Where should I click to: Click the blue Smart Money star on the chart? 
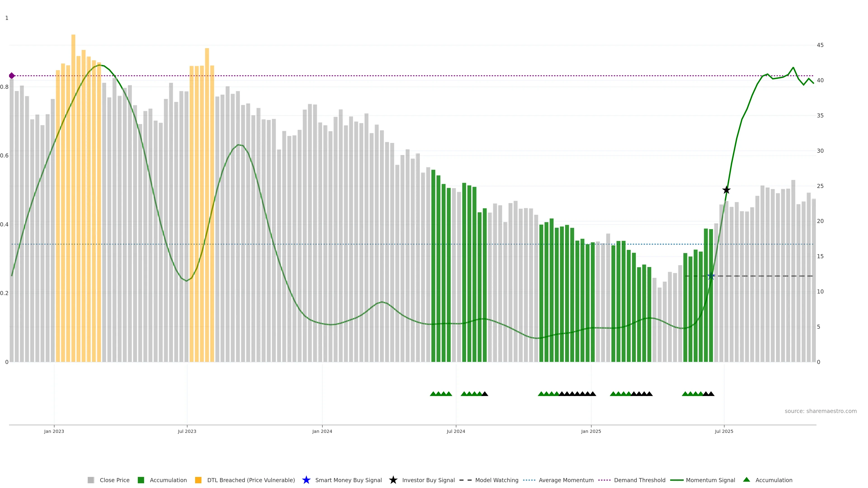[x=711, y=276]
